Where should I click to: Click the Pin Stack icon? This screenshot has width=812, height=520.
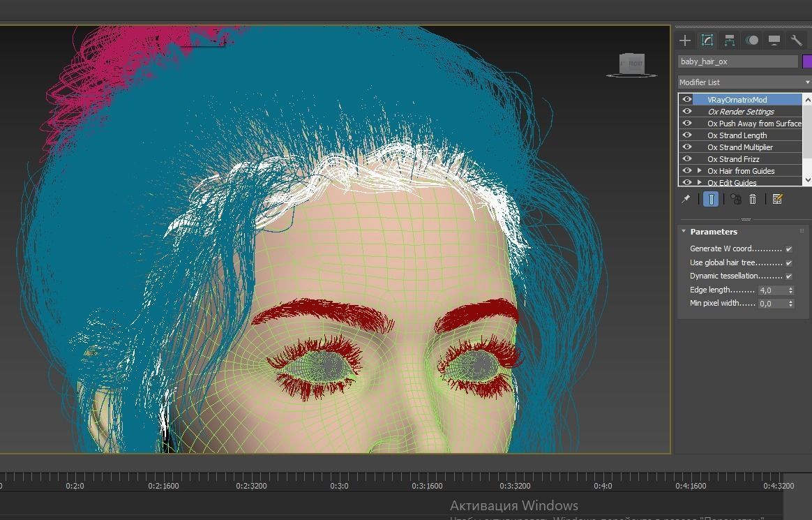click(x=686, y=200)
